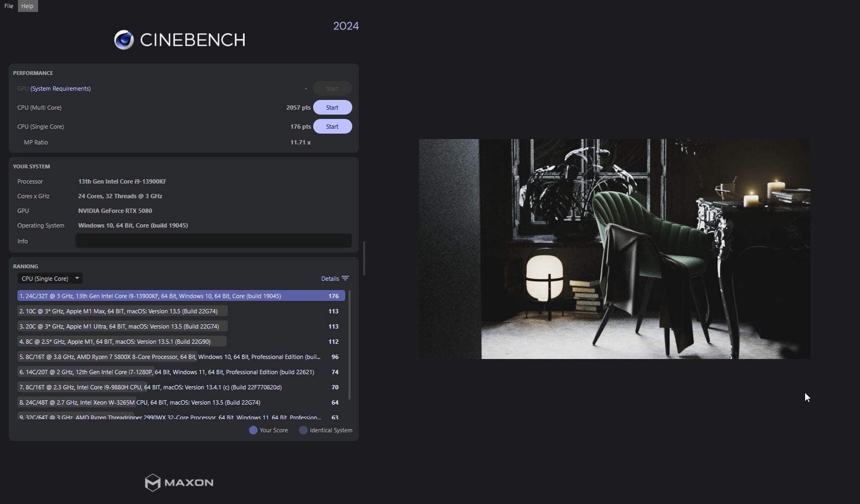Select ranking row 2, Apple M1 Max
Image resolution: width=860 pixels, height=504 pixels.
tap(181, 311)
